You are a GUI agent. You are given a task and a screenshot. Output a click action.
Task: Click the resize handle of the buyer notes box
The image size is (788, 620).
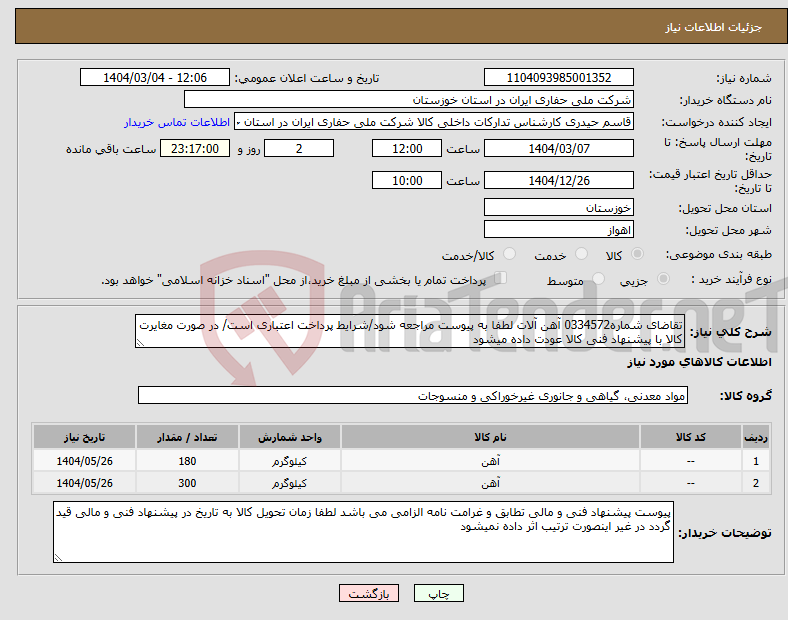pyautogui.click(x=58, y=558)
